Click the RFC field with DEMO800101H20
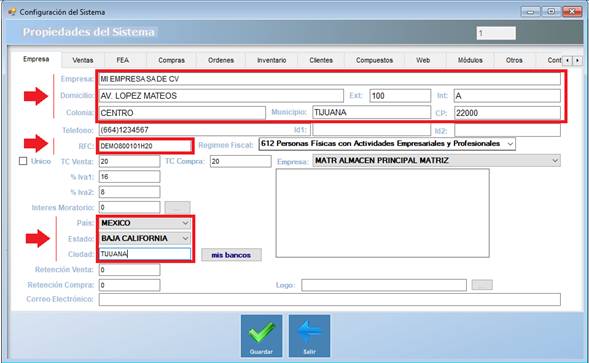 [145, 146]
